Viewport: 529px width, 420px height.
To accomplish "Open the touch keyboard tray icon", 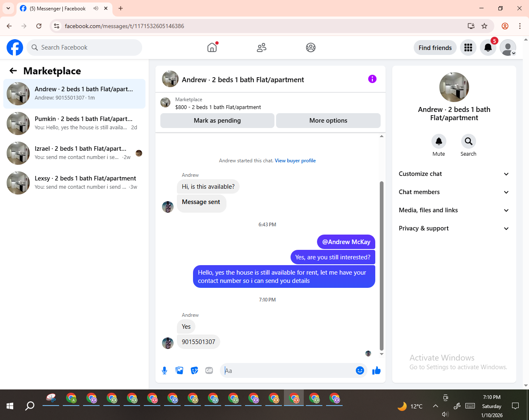I will click(470, 406).
